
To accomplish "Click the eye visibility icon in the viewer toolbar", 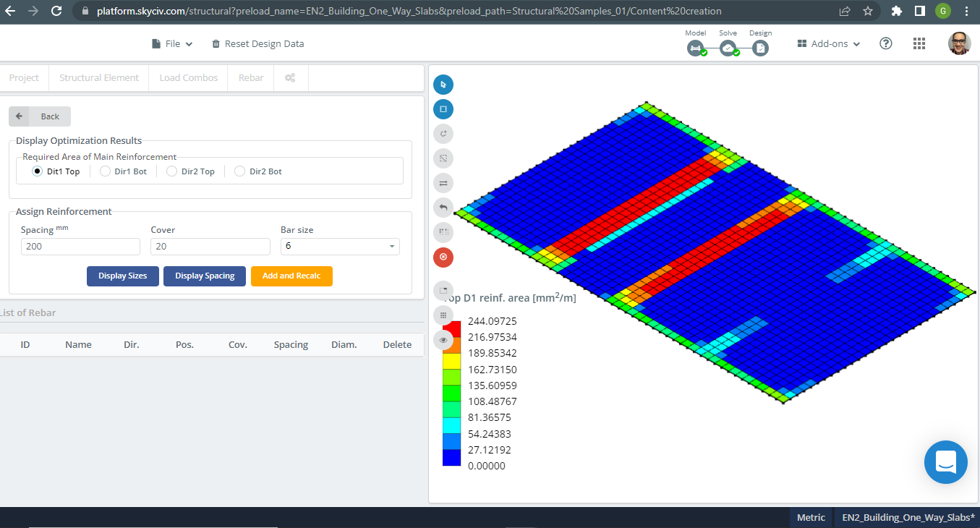I will [x=443, y=339].
